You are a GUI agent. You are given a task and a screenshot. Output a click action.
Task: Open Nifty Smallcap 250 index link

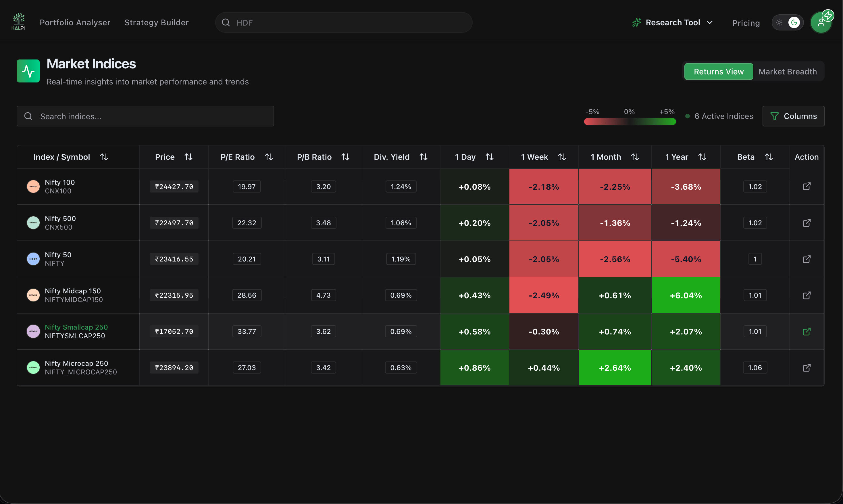[x=76, y=327]
